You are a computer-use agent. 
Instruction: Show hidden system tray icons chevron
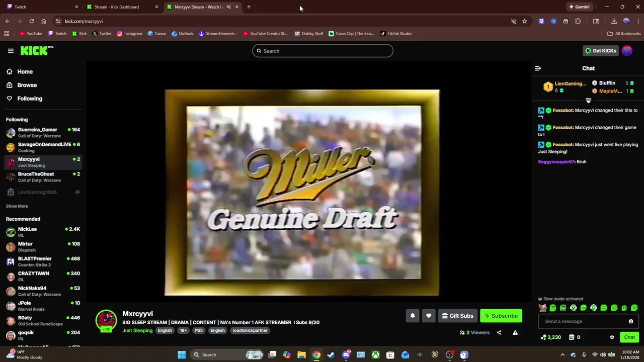pyautogui.click(x=562, y=355)
